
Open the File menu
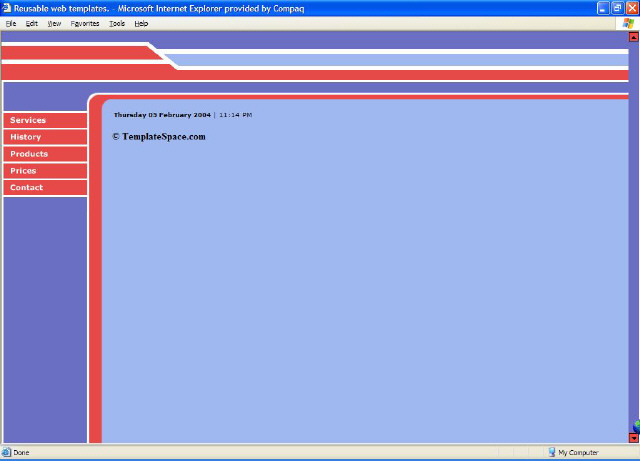click(x=11, y=23)
